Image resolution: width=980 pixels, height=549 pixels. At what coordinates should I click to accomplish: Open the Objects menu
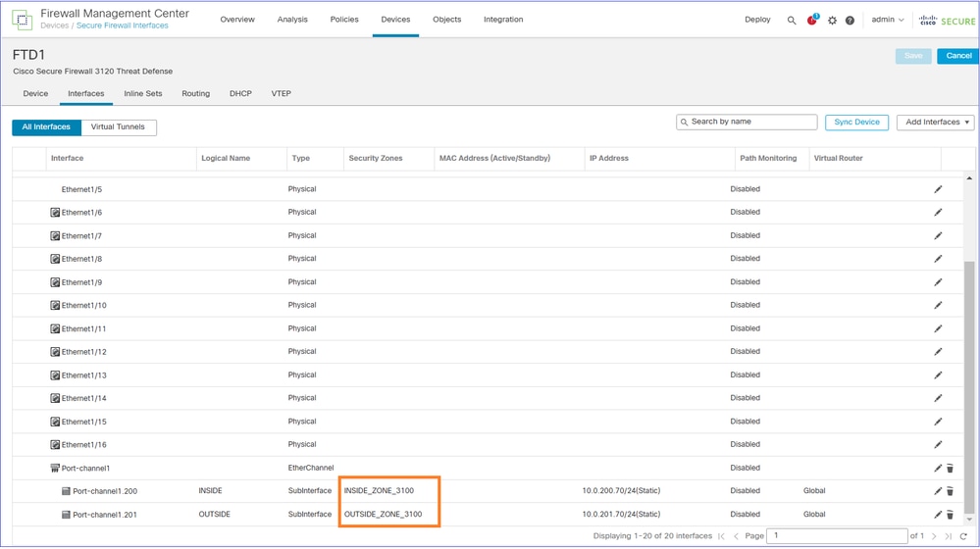click(447, 20)
